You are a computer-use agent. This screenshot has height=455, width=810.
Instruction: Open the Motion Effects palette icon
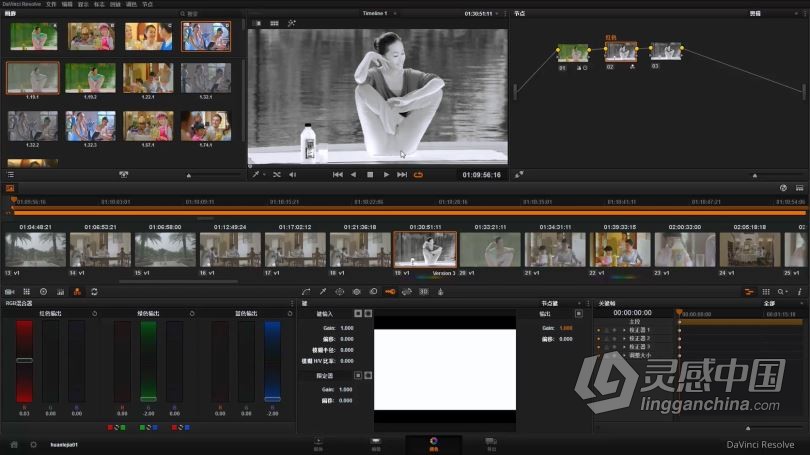tap(94, 292)
